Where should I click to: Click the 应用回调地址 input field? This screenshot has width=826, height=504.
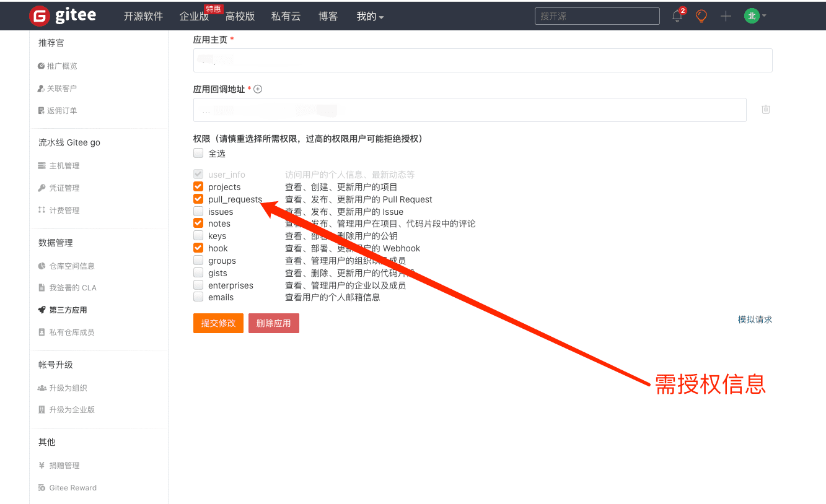tap(470, 110)
